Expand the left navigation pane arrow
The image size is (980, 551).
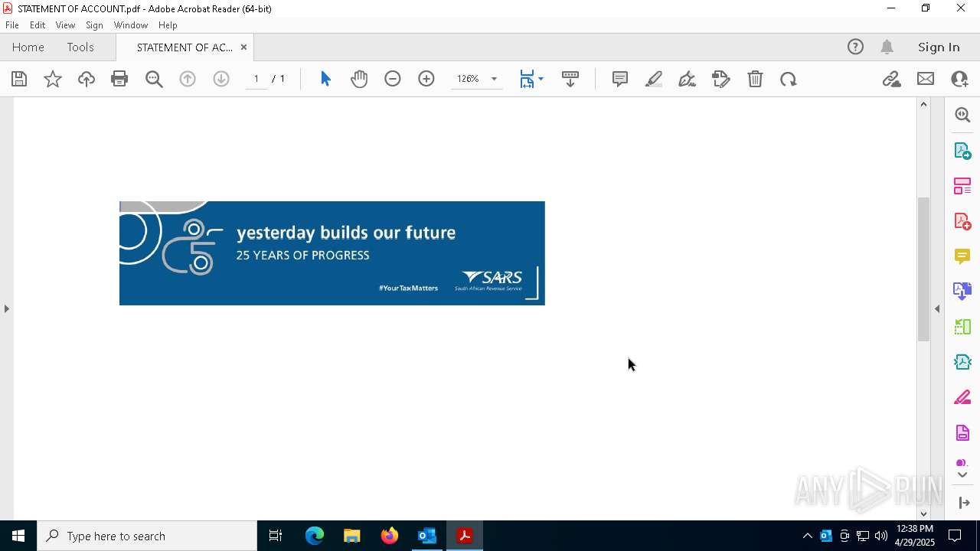point(6,308)
